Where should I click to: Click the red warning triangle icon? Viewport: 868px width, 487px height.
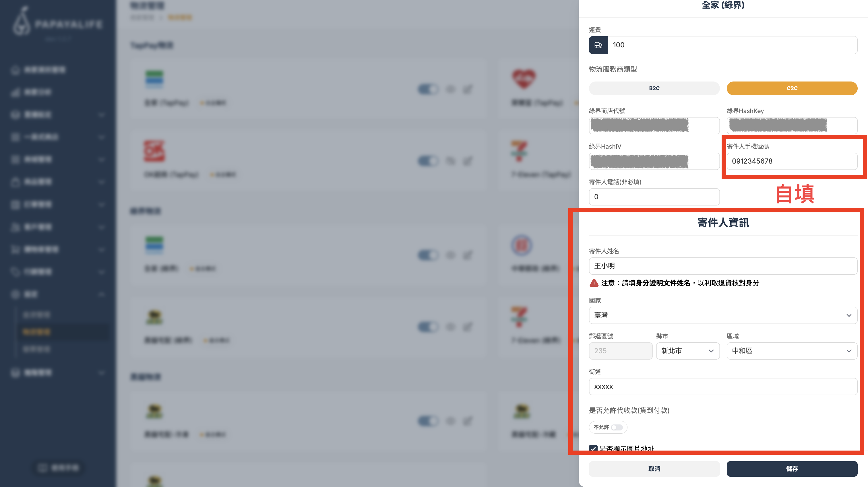(x=594, y=283)
